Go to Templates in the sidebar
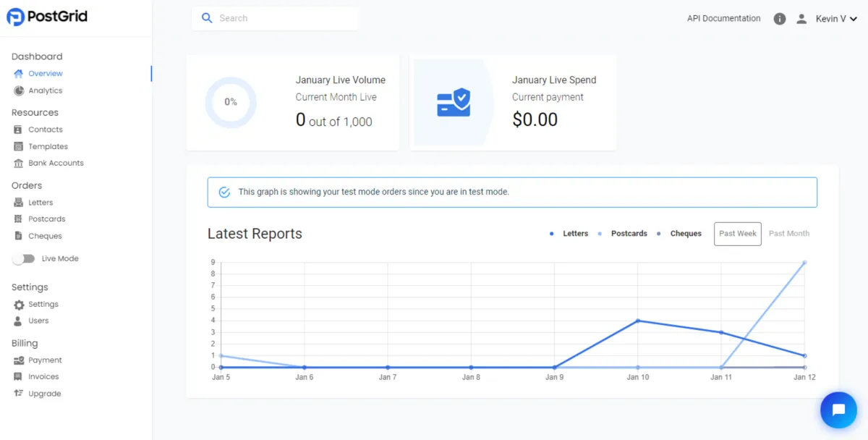This screenshot has height=440, width=868. click(x=48, y=146)
